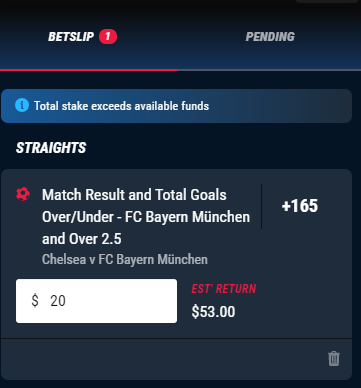Click the red badge showing 1
361x388 pixels.
[x=108, y=37]
